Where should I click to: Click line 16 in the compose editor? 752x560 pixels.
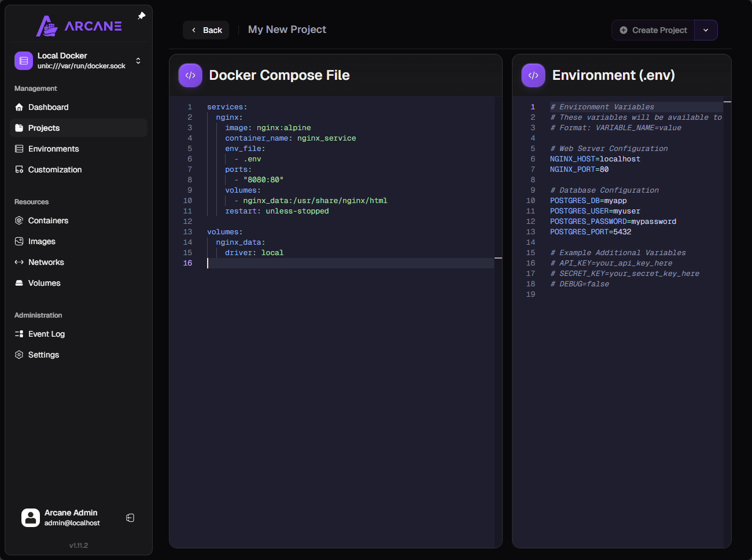pyautogui.click(x=347, y=263)
